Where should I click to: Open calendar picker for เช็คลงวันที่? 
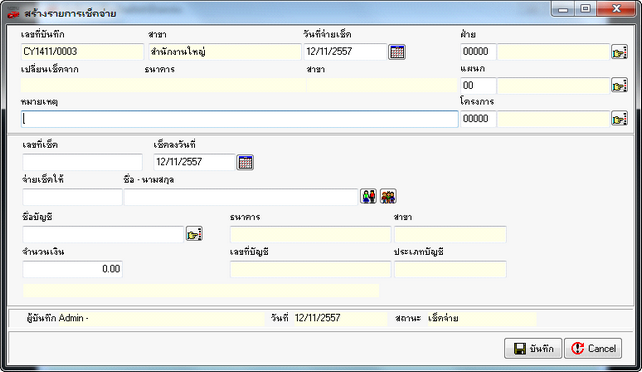tap(245, 162)
